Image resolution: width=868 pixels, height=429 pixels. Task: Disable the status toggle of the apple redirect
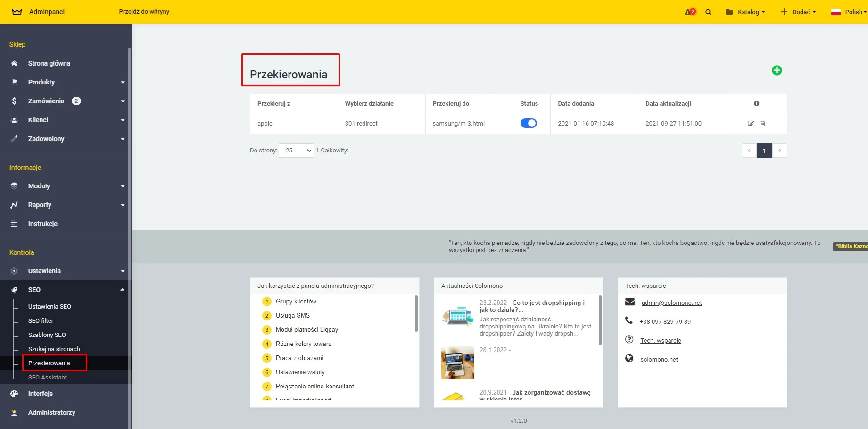[x=529, y=123]
